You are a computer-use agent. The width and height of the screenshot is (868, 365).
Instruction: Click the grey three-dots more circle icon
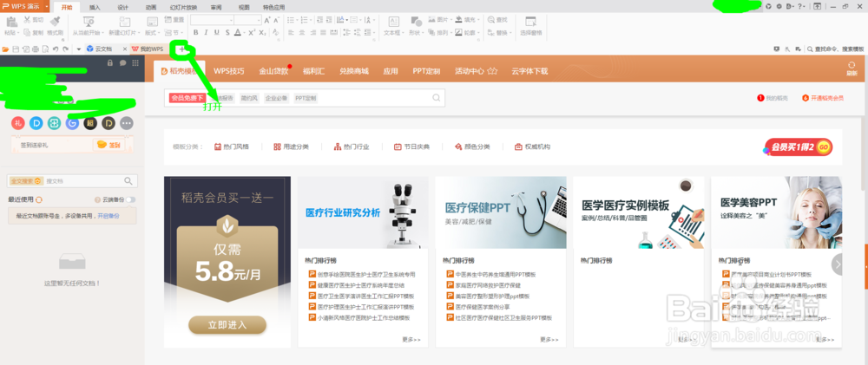[x=127, y=123]
